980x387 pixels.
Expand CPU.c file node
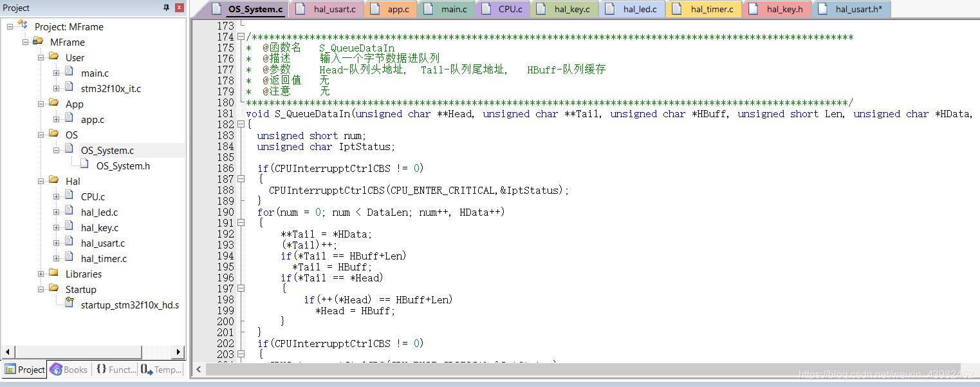pos(56,197)
